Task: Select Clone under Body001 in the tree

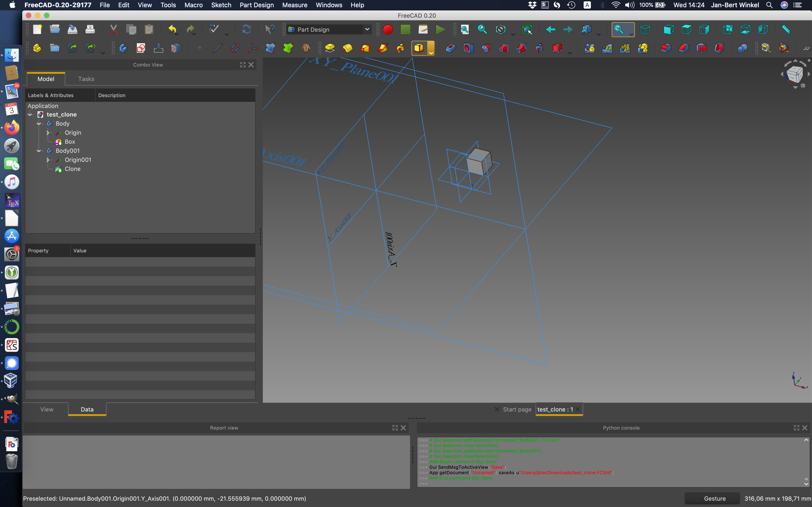Action: point(72,169)
